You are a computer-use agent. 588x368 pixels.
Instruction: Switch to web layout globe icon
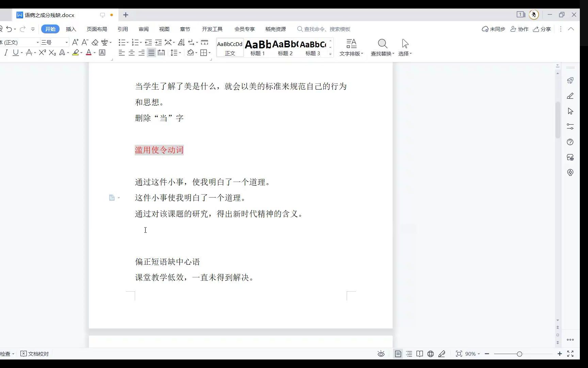430,354
